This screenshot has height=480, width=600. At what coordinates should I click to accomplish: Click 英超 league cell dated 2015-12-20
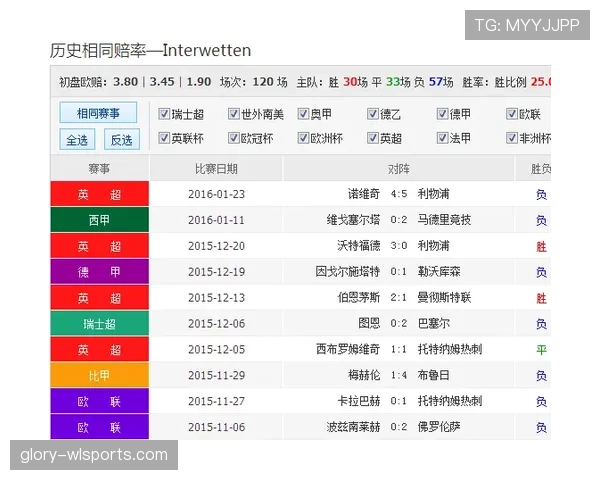click(99, 246)
